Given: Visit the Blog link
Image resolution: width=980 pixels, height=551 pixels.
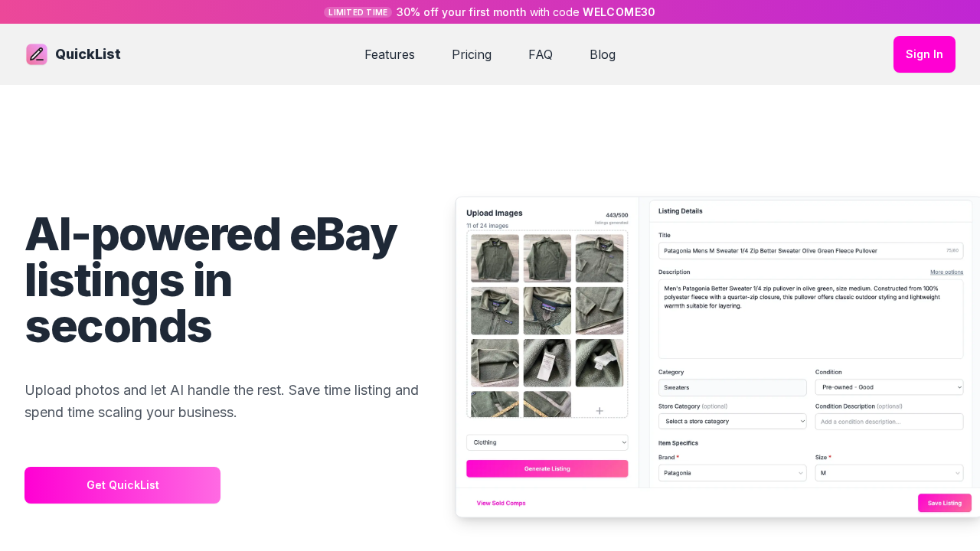Looking at the screenshot, I should [603, 54].
